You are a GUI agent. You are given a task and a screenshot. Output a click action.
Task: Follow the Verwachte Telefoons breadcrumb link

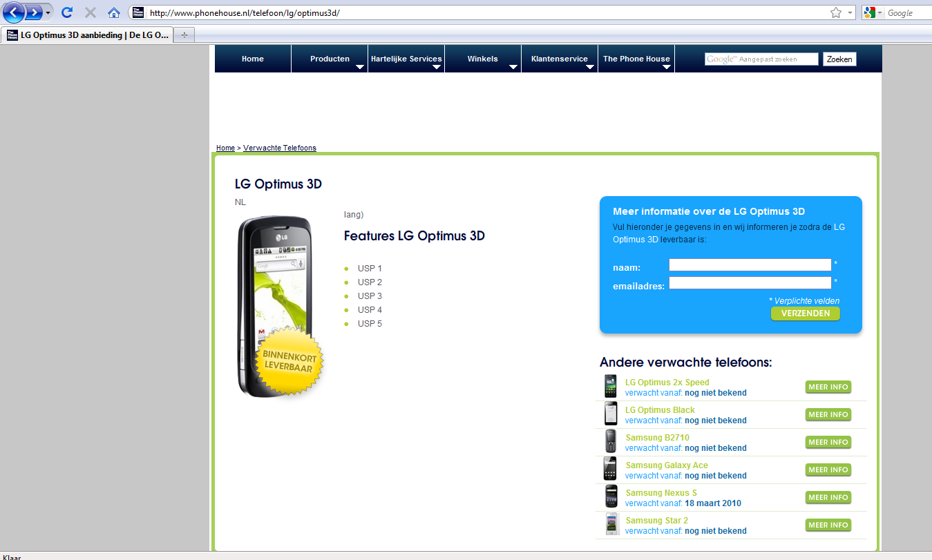point(280,148)
